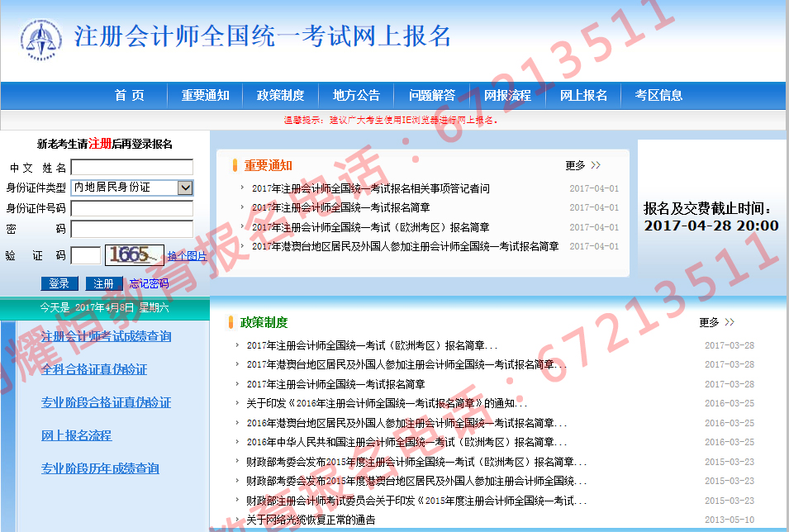Select 考区信息 in the top navigation
Screen dimensions: 789x532
click(658, 96)
